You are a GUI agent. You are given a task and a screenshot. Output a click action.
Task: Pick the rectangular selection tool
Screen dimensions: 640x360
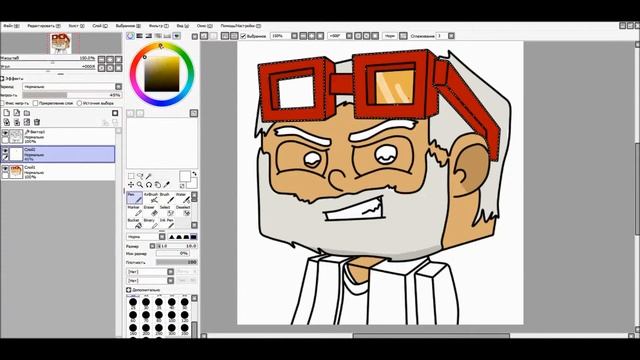131,176
